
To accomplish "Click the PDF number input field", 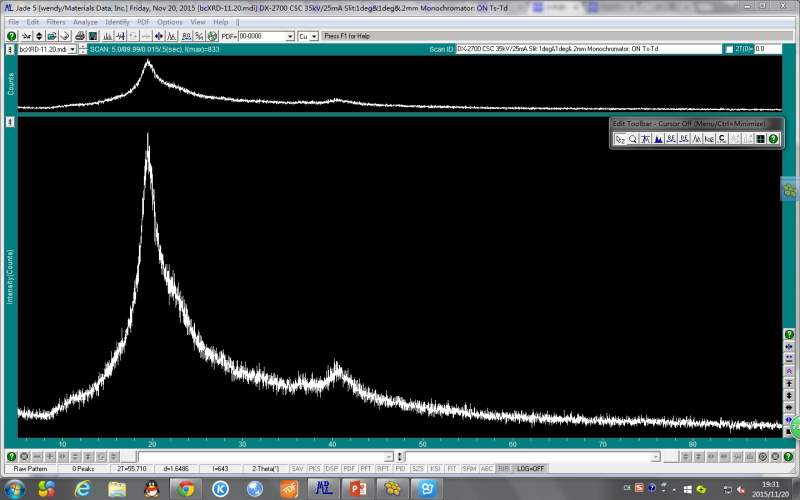I will tap(262, 36).
